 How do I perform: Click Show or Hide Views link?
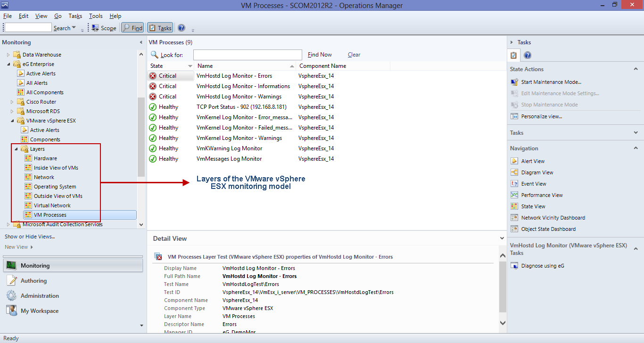pos(30,237)
